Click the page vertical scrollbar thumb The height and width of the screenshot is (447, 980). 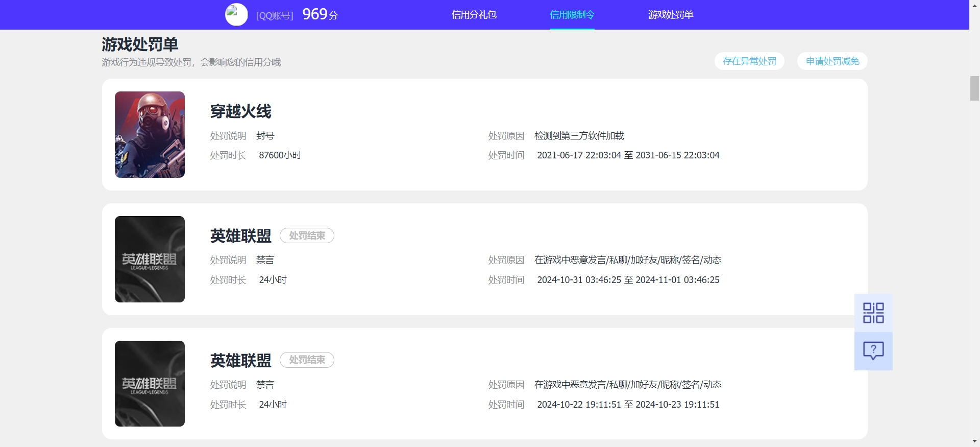pos(974,88)
